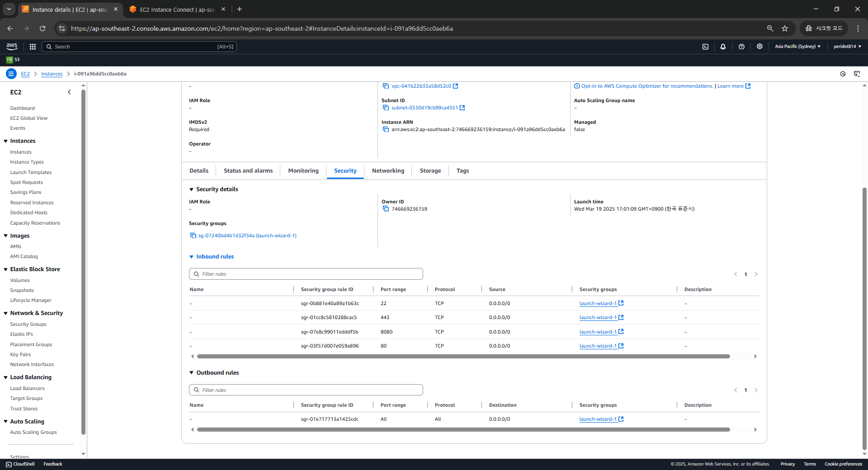Collapse the Instances sidebar group

click(6, 141)
